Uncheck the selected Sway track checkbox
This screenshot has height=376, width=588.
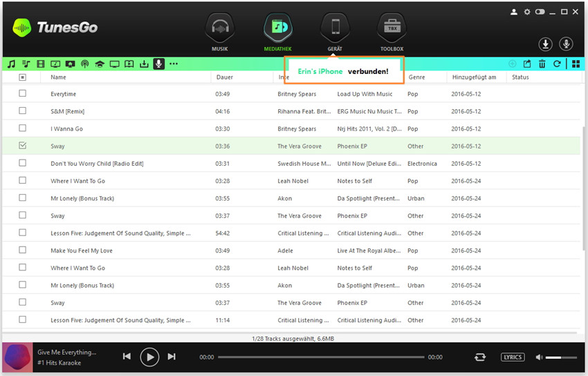click(22, 146)
